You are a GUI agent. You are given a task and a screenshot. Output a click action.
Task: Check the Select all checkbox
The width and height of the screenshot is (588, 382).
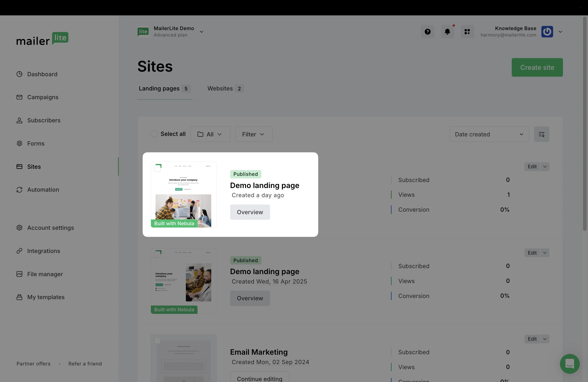click(154, 134)
